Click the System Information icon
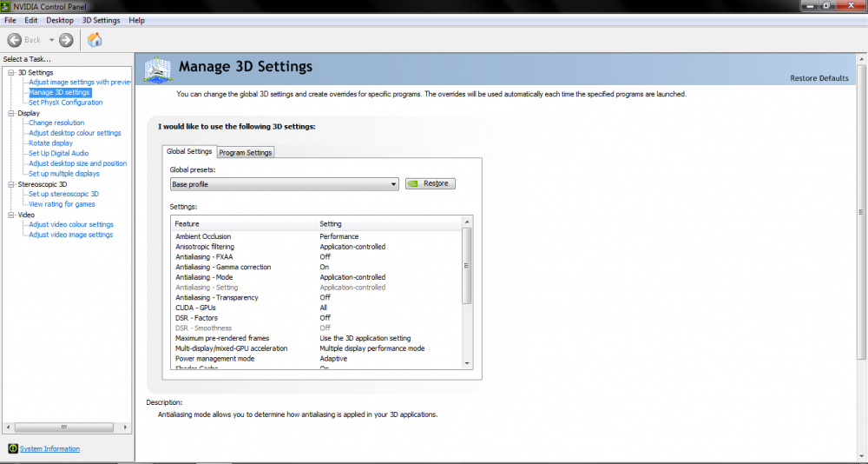Viewport: 868px width, 464px height. 13,448
